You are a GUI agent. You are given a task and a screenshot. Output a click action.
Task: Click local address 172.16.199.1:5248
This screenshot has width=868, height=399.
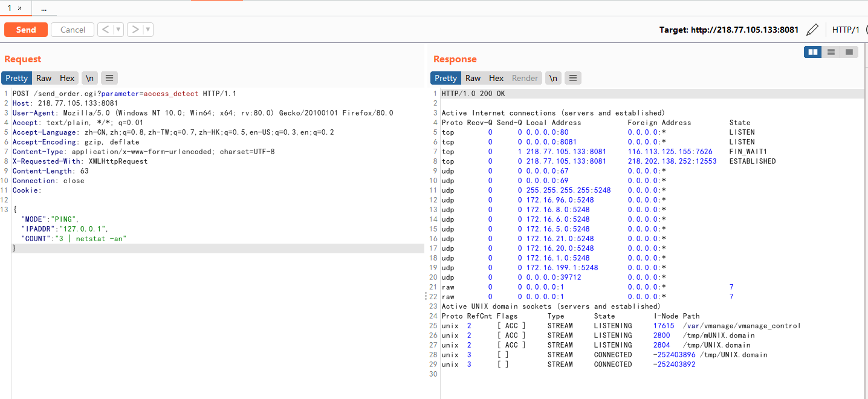click(x=562, y=268)
